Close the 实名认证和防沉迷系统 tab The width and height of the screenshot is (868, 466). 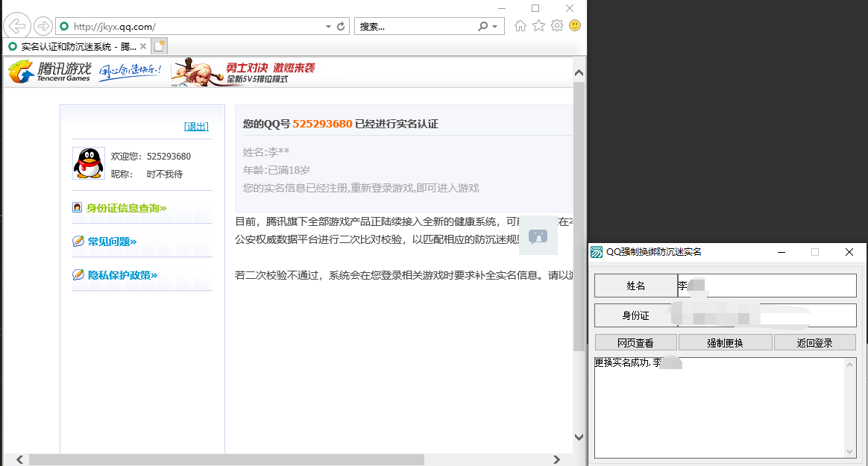[x=143, y=46]
